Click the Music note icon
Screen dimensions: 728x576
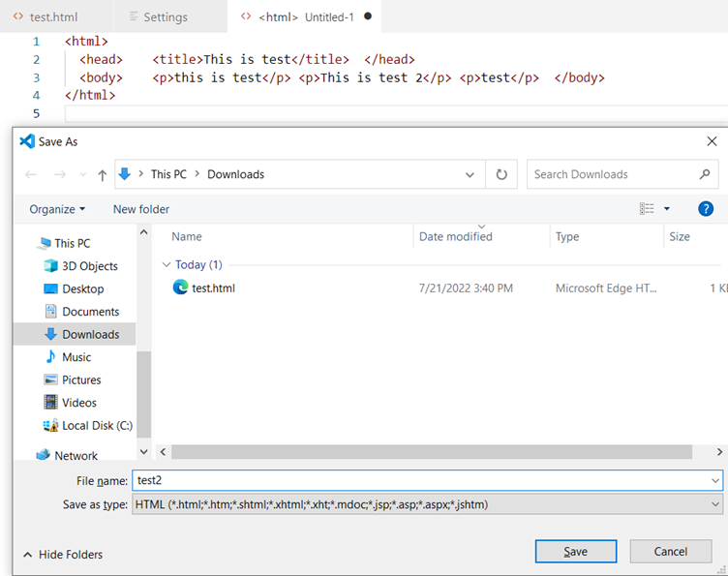pos(50,357)
